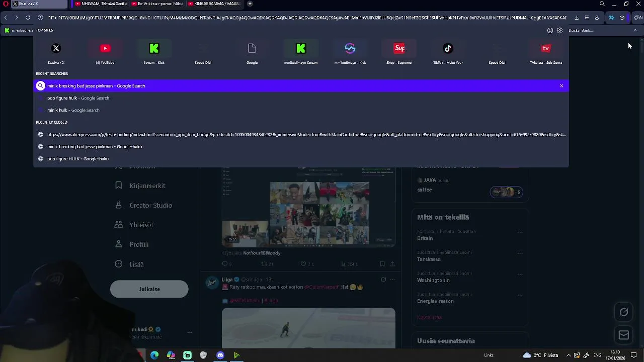The height and width of the screenshot is (362, 644).
Task: Click the Julkaise post button
Action: click(x=149, y=289)
